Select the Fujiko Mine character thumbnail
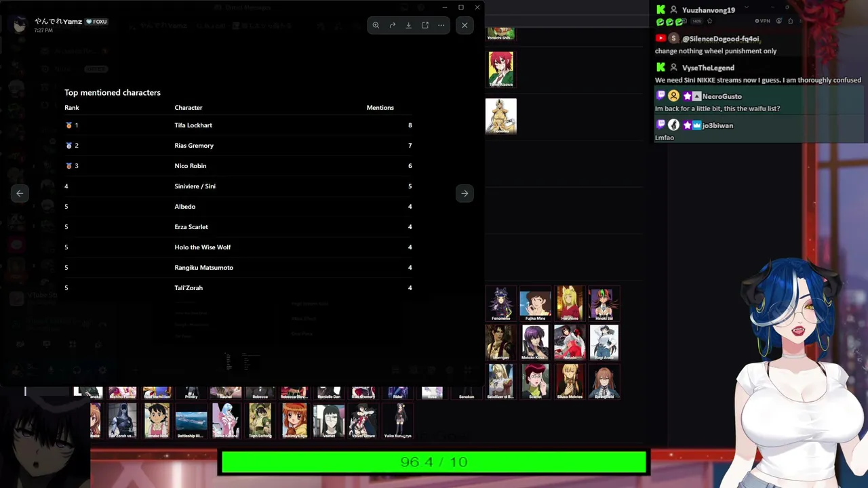The image size is (868, 488). pyautogui.click(x=535, y=303)
